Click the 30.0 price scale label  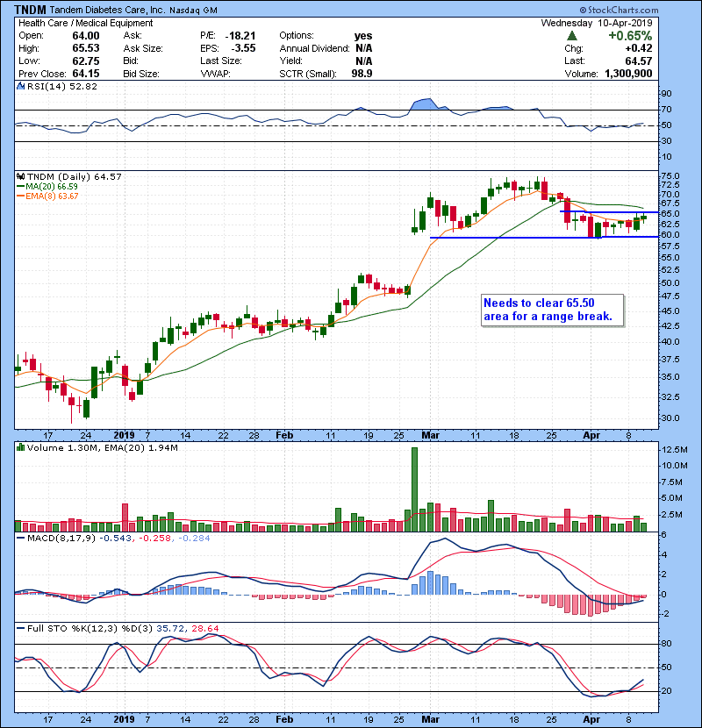click(x=670, y=418)
